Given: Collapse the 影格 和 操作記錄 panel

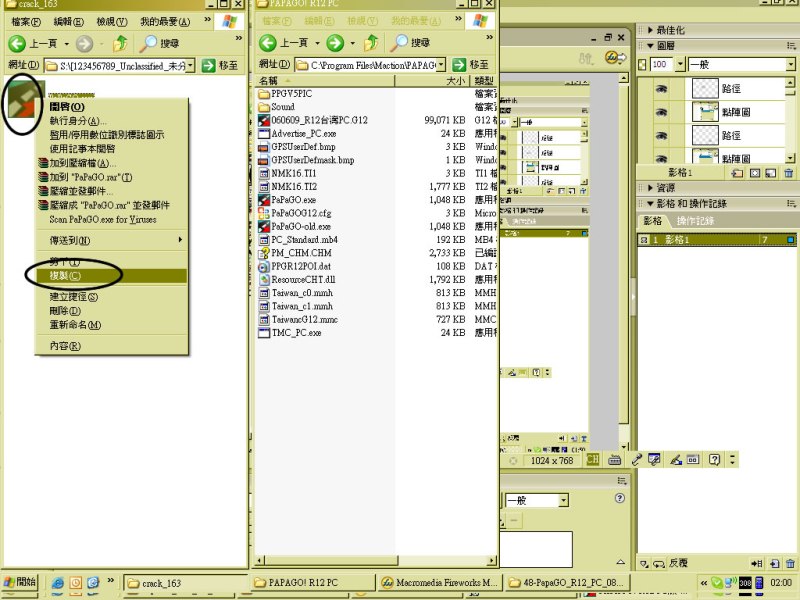Looking at the screenshot, I should click(651, 204).
